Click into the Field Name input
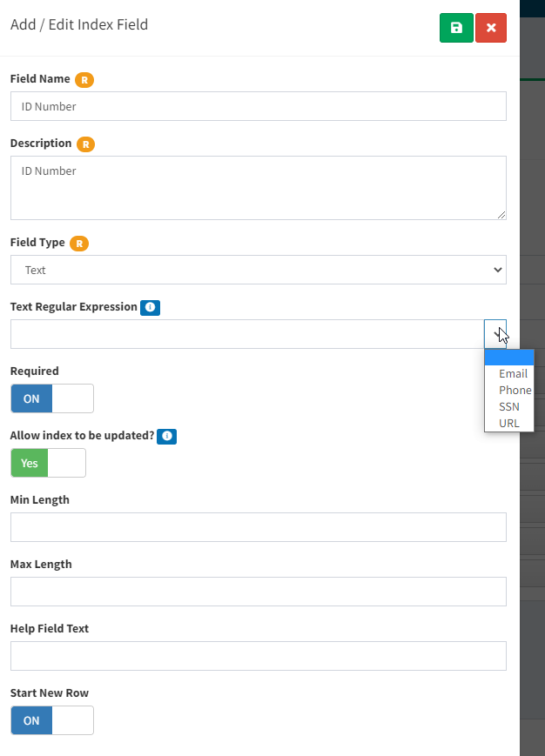Image resolution: width=545 pixels, height=756 pixels. click(259, 106)
